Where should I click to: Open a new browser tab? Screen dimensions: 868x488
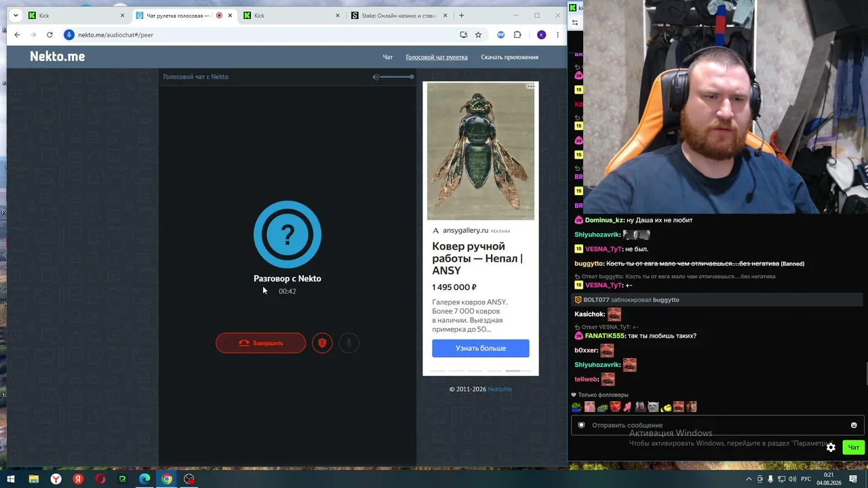click(x=461, y=16)
